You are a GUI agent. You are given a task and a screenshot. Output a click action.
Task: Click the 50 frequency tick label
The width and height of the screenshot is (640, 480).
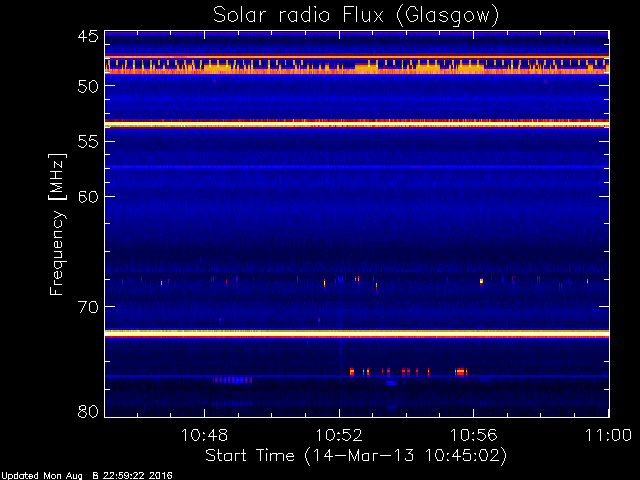[88, 86]
